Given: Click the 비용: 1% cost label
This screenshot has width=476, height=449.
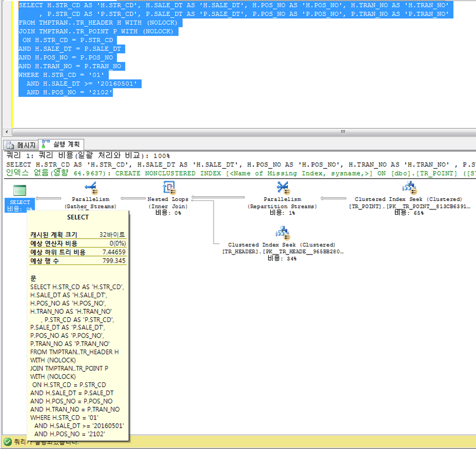Looking at the screenshot, I should coord(282,213).
